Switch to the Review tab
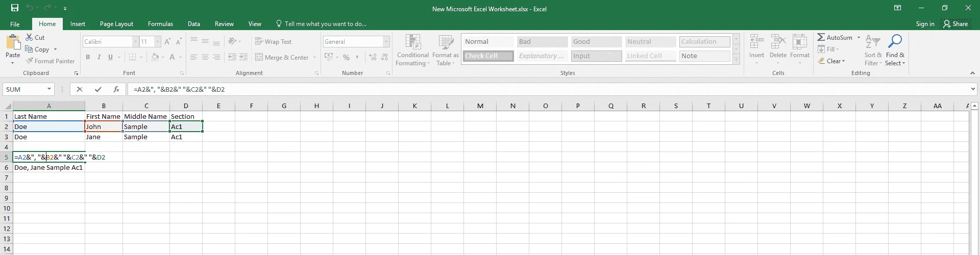This screenshot has height=255, width=980. pyautogui.click(x=224, y=24)
